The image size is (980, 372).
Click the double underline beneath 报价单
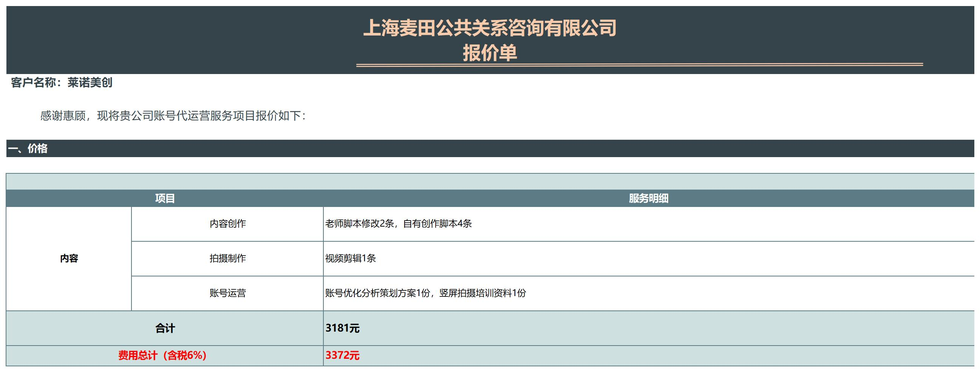click(x=639, y=65)
